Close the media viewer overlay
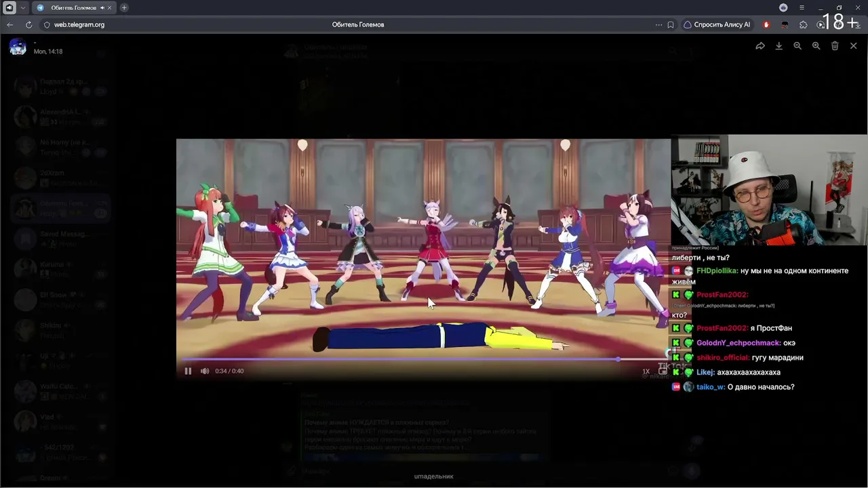Image resolution: width=868 pixels, height=488 pixels. [x=853, y=46]
